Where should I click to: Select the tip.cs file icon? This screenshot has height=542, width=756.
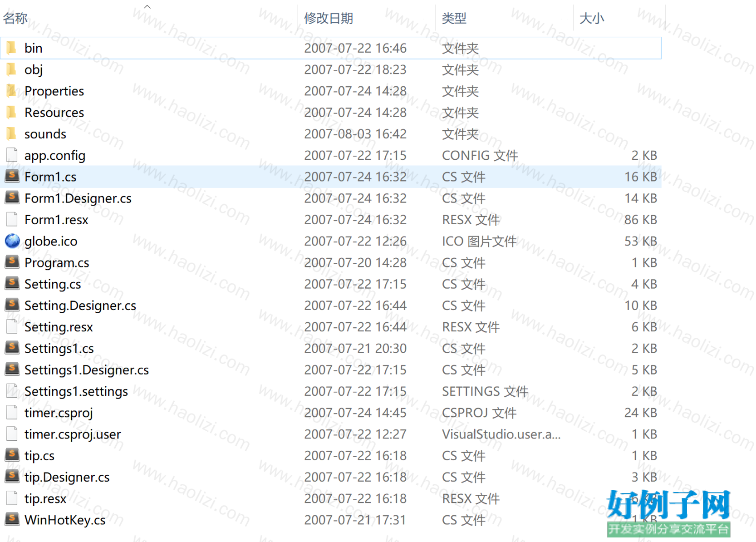tap(12, 455)
